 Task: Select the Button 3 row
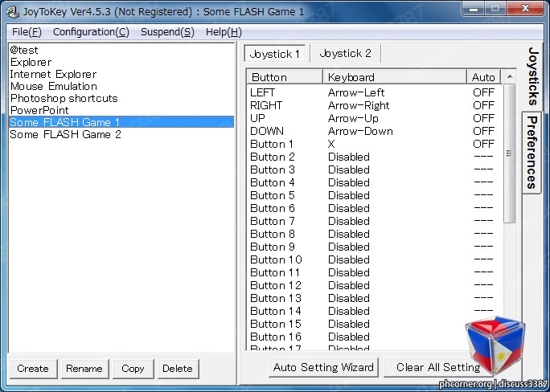pos(374,169)
